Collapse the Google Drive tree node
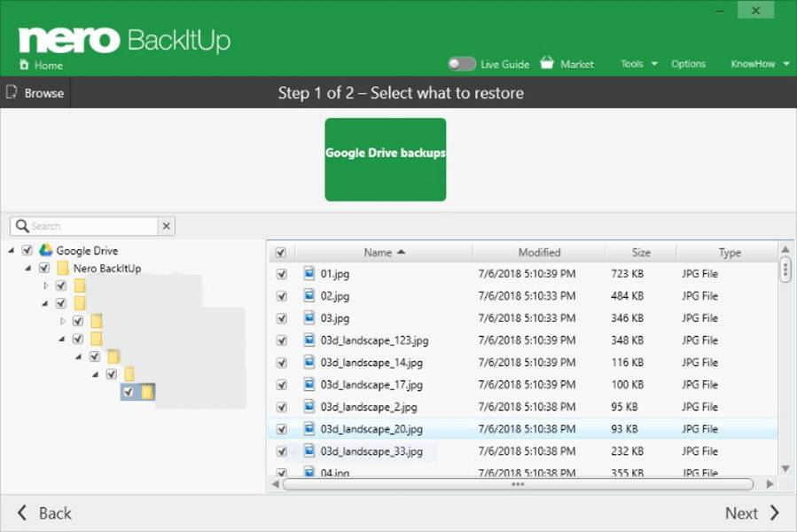 click(x=12, y=250)
